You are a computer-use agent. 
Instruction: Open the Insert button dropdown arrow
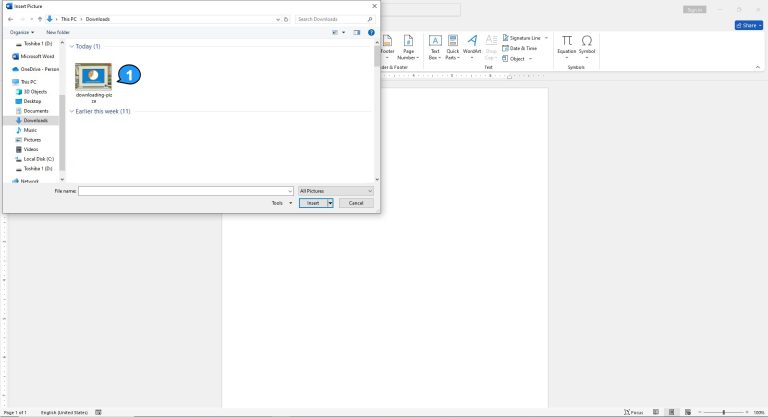pos(330,203)
